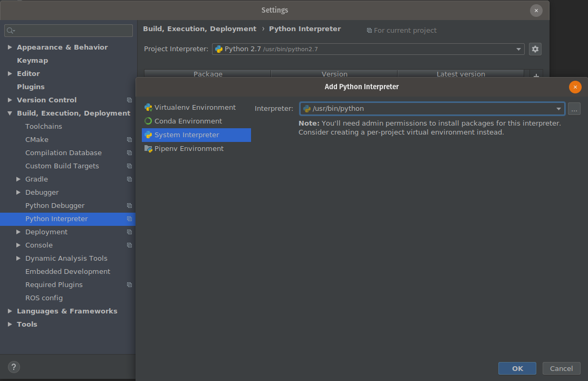Collapse Build, Execution, Deployment section
588x381 pixels.
[9, 113]
